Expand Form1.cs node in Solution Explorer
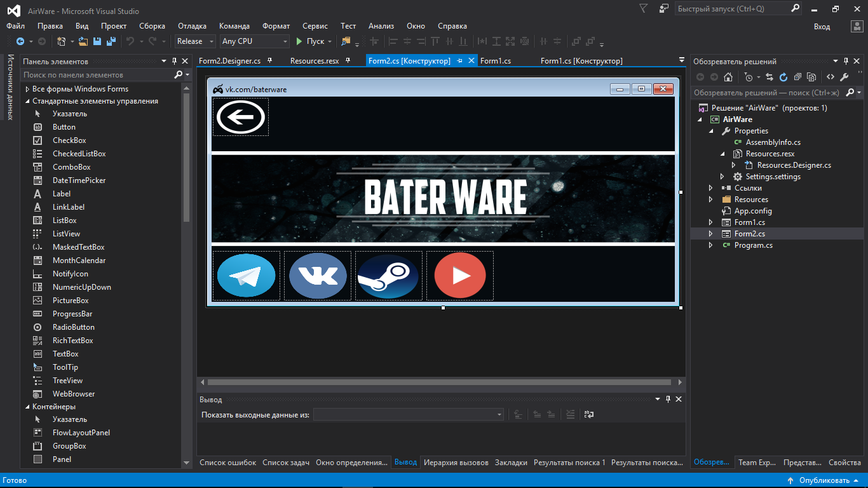 (711, 222)
